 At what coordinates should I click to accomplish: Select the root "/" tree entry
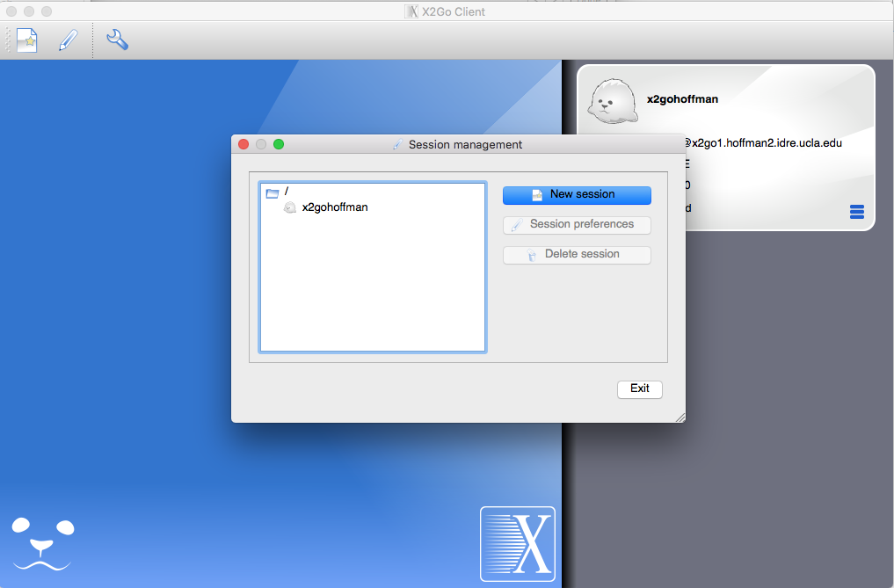[287, 191]
